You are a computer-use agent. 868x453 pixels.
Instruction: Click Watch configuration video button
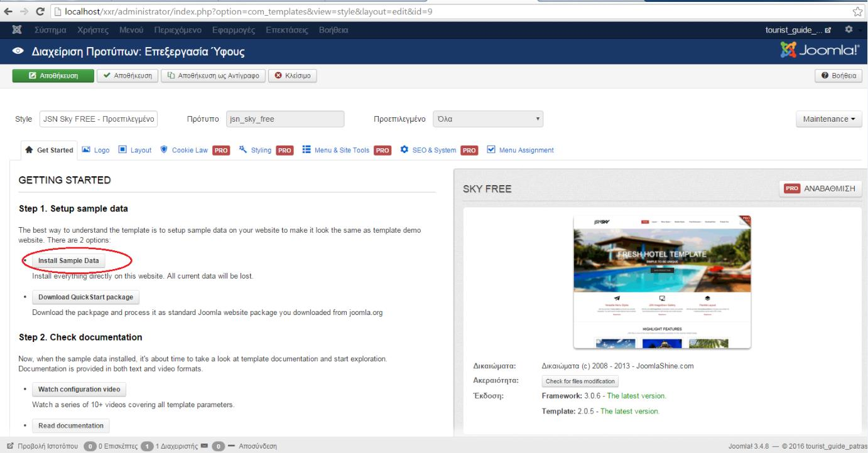click(79, 389)
